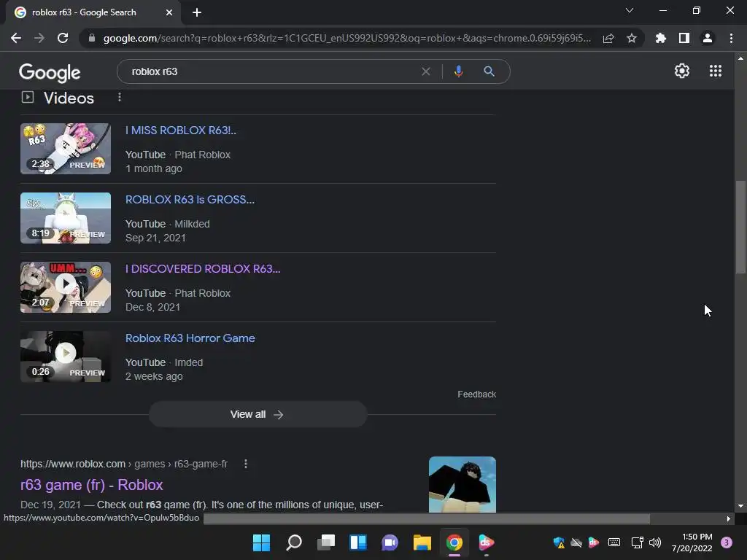Open the clock showing 1:50 PM
The height and width of the screenshot is (560, 747).
(x=692, y=542)
